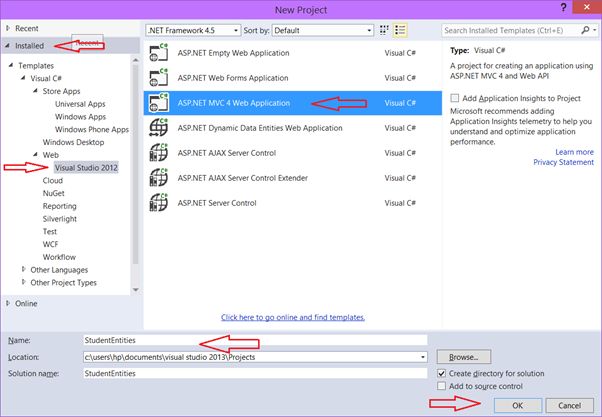Select Universal Apps in the tree
Screen dimensions: 602x417
pos(80,104)
